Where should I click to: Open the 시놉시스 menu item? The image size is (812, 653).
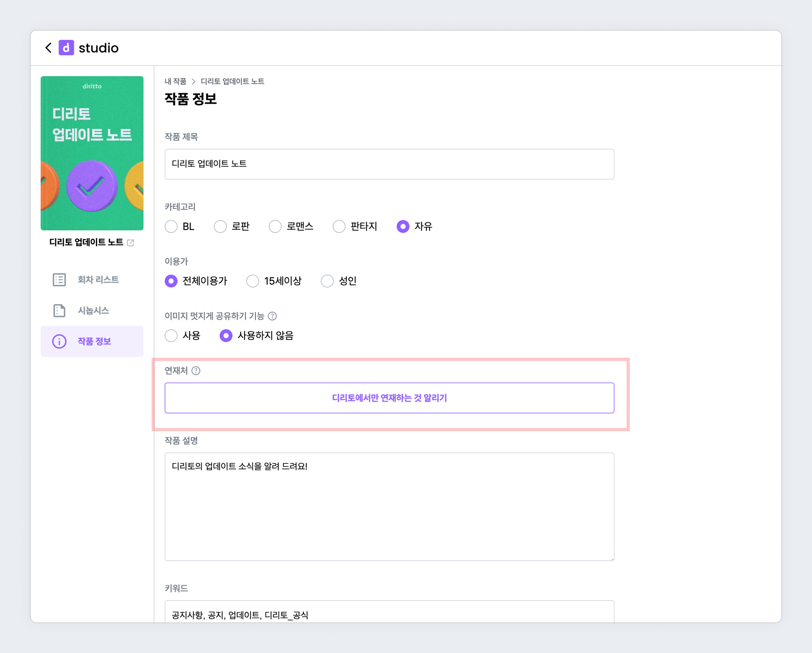[x=93, y=311]
